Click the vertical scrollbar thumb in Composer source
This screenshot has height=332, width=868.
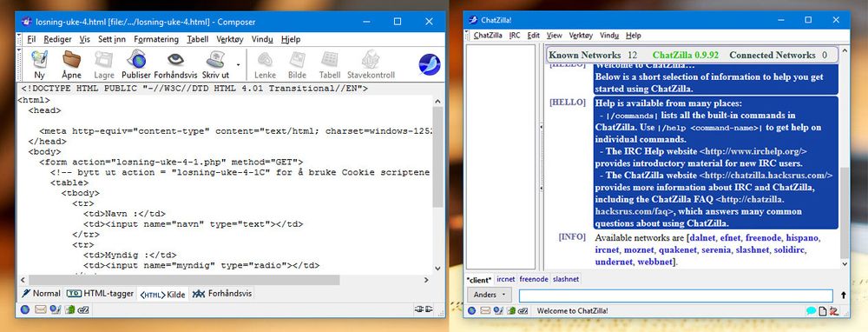coord(437,156)
